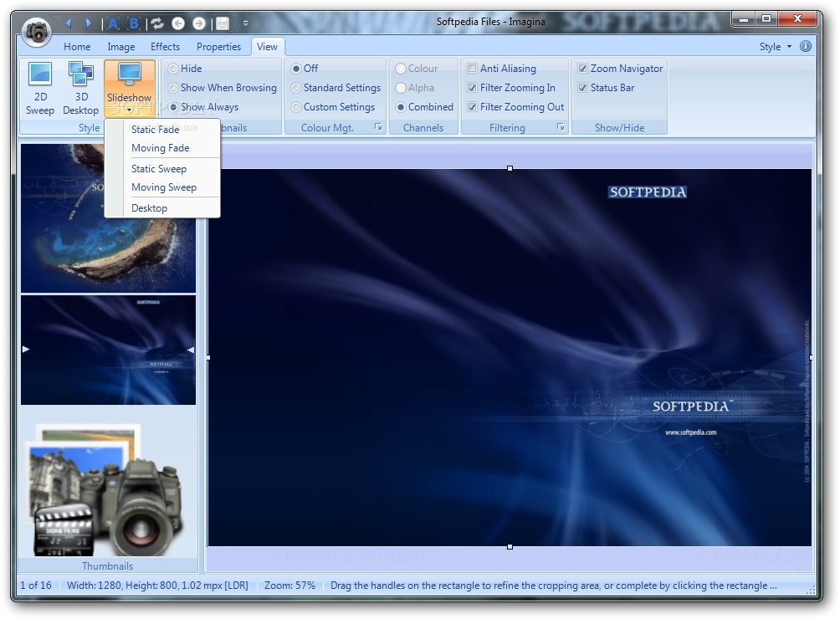
Task: Open the Effects ribbon tab
Action: pyautogui.click(x=165, y=47)
